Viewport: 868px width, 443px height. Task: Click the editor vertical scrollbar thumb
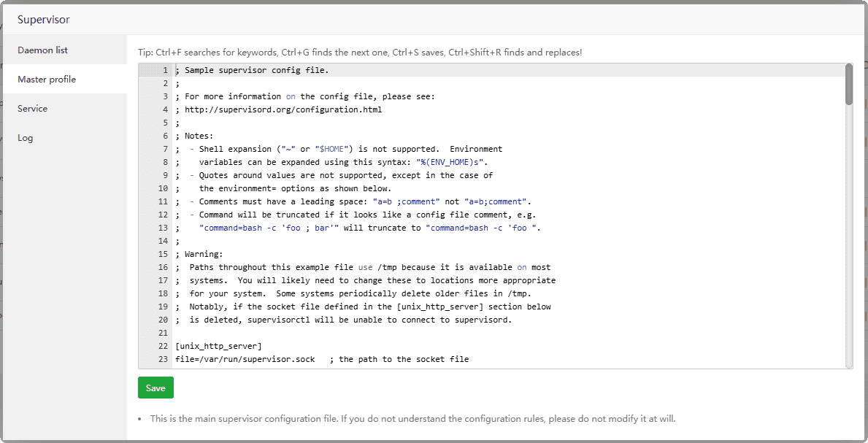coord(848,84)
